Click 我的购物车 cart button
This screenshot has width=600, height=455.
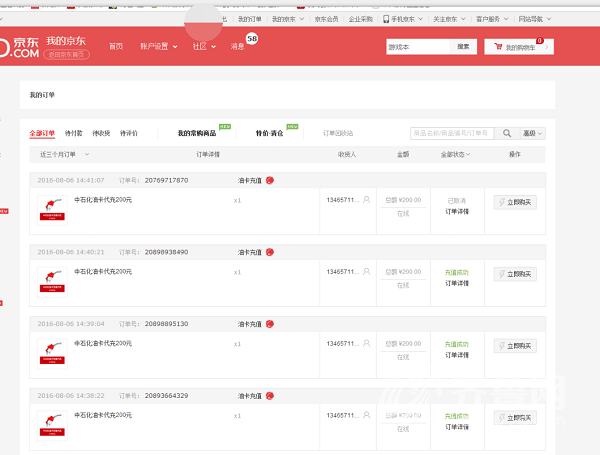[x=519, y=47]
